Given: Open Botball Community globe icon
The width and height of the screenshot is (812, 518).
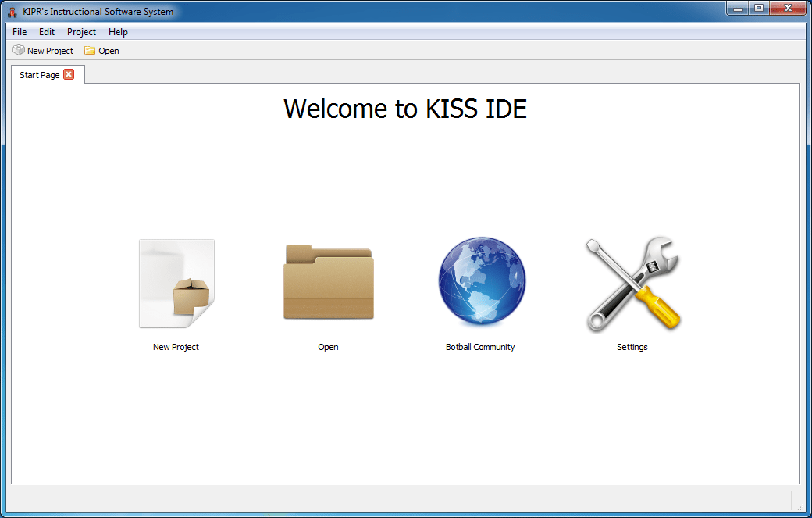Looking at the screenshot, I should [482, 281].
